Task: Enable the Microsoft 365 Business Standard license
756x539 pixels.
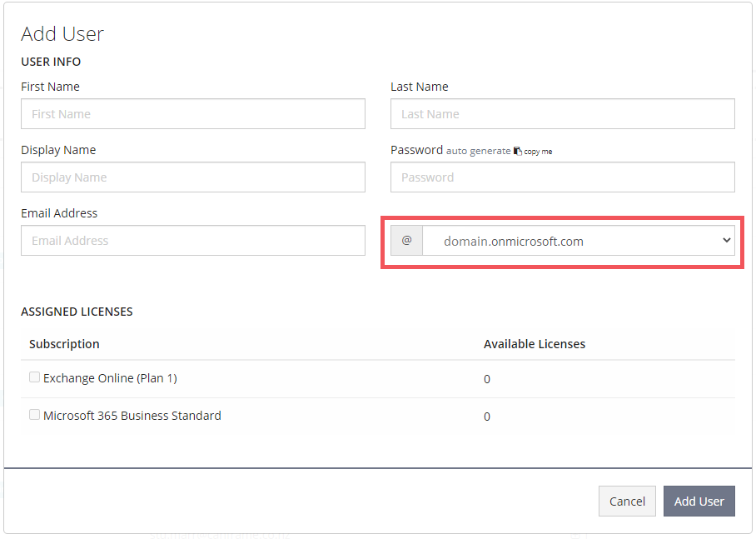Action: pyautogui.click(x=34, y=415)
